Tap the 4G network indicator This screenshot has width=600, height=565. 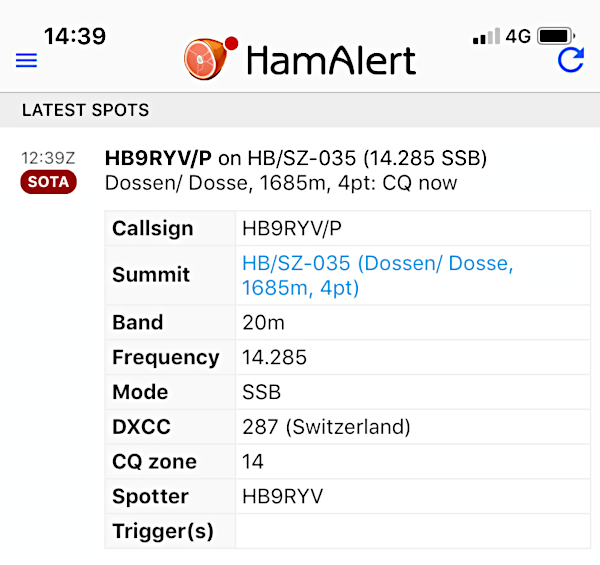pyautogui.click(x=518, y=36)
